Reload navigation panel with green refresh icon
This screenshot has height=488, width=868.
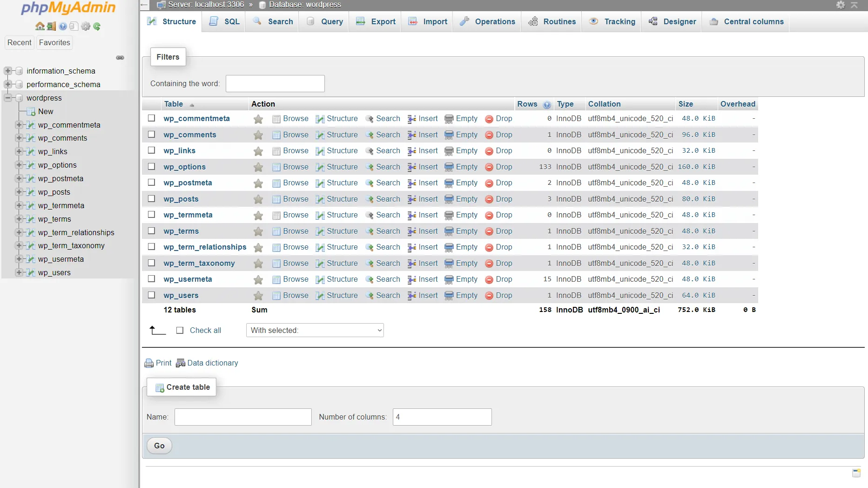click(97, 27)
